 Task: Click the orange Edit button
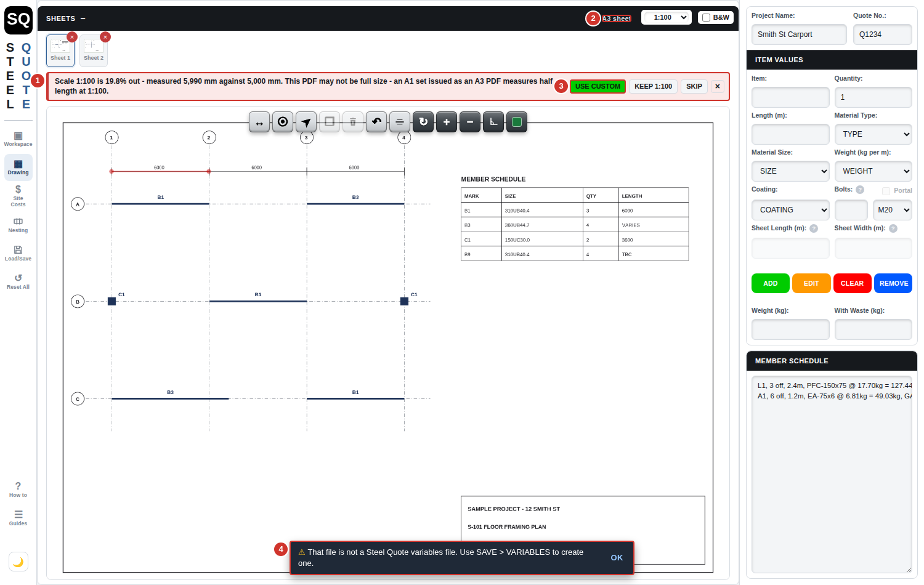(811, 283)
